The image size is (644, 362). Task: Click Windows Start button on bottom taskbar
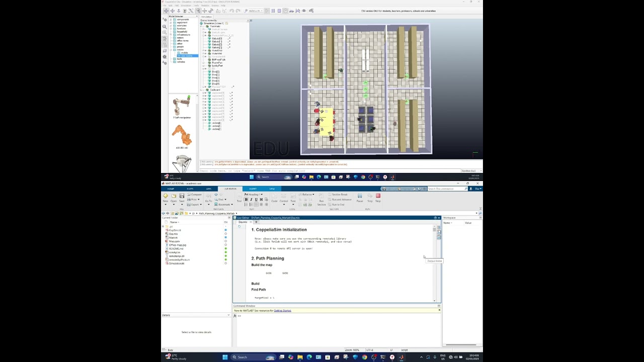(225, 357)
